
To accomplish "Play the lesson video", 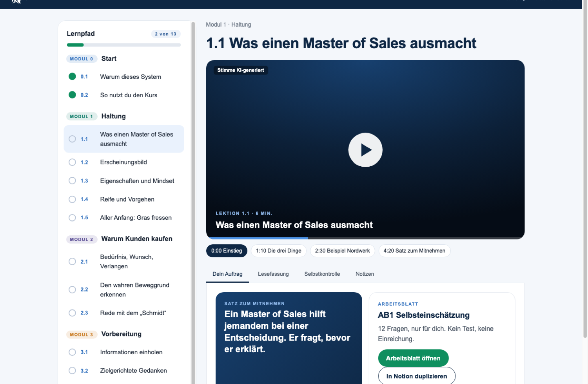I will tap(365, 150).
